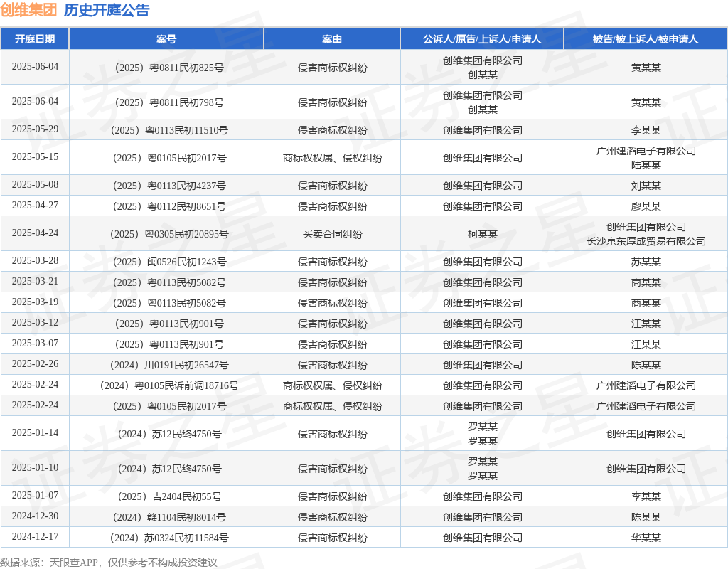
Task: Select case number 闽0526民初1243号
Action: pyautogui.click(x=169, y=262)
